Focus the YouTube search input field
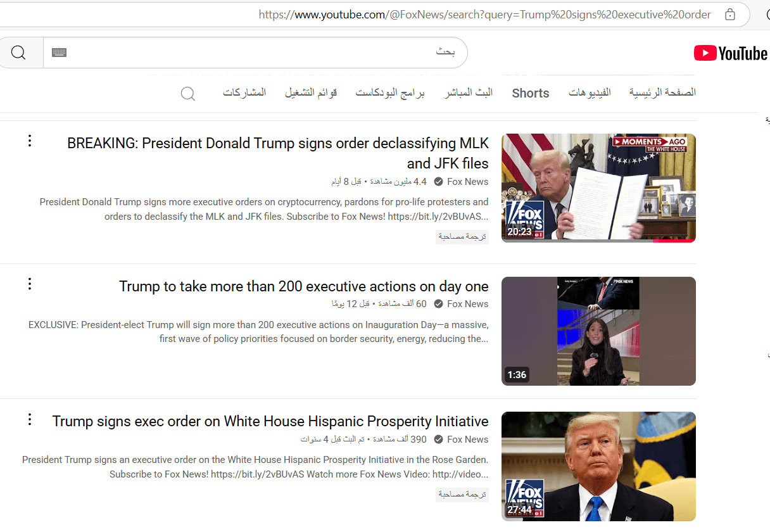The width and height of the screenshot is (770, 532). 255,53
